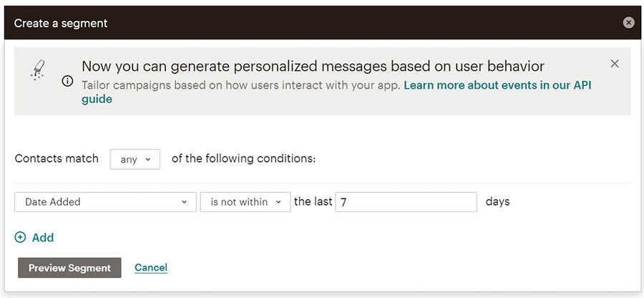The width and height of the screenshot is (644, 298).
Task: Click the plus circle icon beside Add
Action: click(20, 238)
